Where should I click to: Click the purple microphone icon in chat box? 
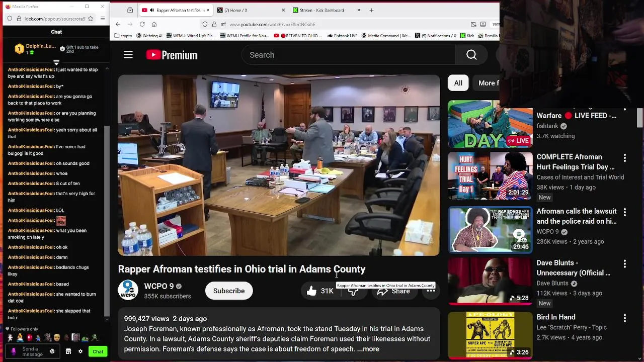(x=14, y=351)
